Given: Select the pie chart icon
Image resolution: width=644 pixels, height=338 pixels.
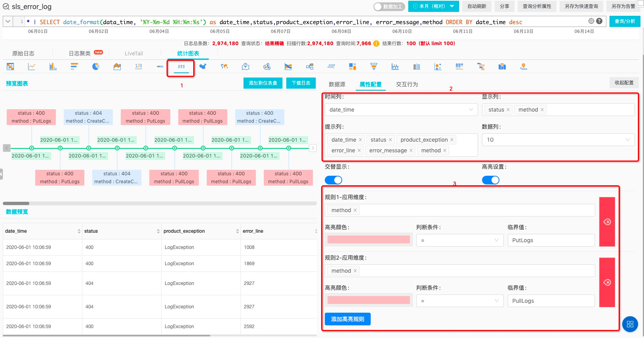Looking at the screenshot, I should [96, 66].
